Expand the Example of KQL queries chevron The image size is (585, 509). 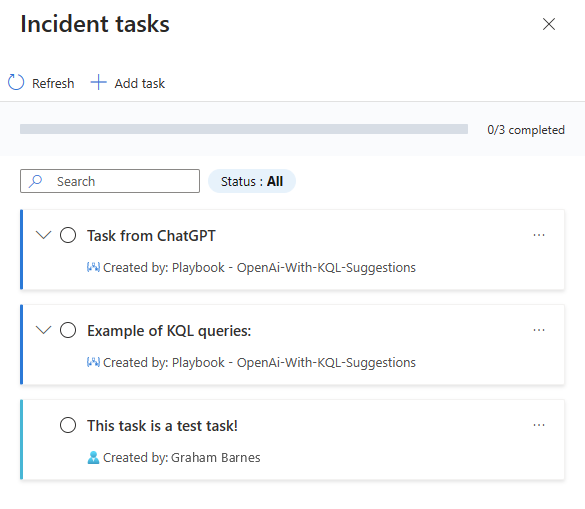coord(43,330)
